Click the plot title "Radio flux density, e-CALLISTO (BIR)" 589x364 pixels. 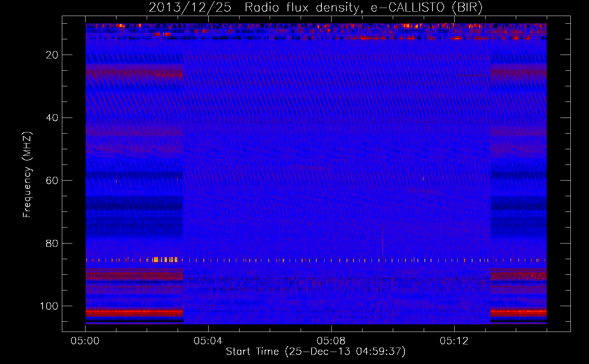pyautogui.click(x=363, y=8)
